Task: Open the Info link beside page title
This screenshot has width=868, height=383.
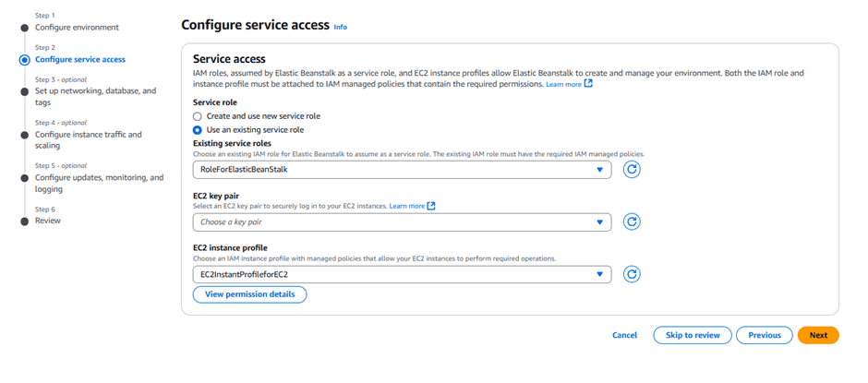Action: (340, 28)
